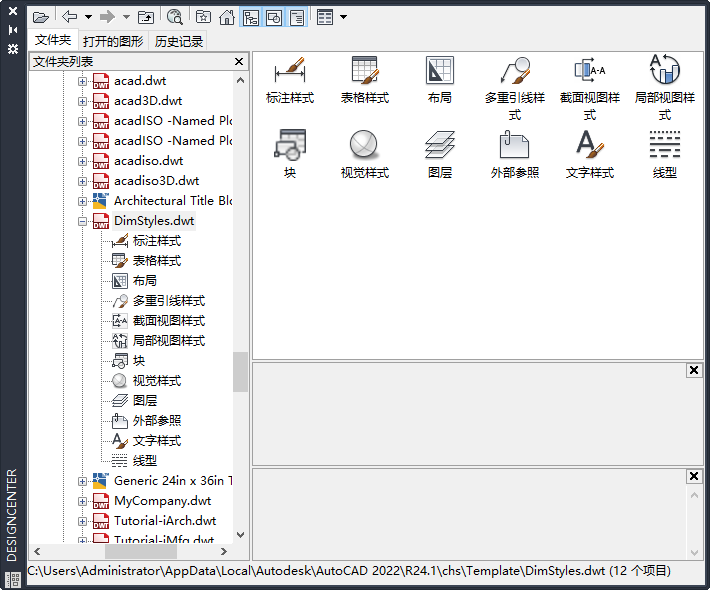Click the 图层 icon in content pane
Viewport: 710px width, 590px height.
(440, 145)
